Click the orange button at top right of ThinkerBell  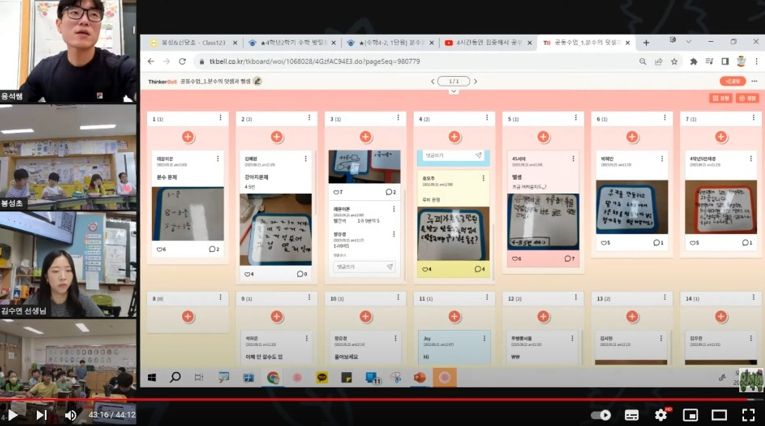(x=732, y=81)
